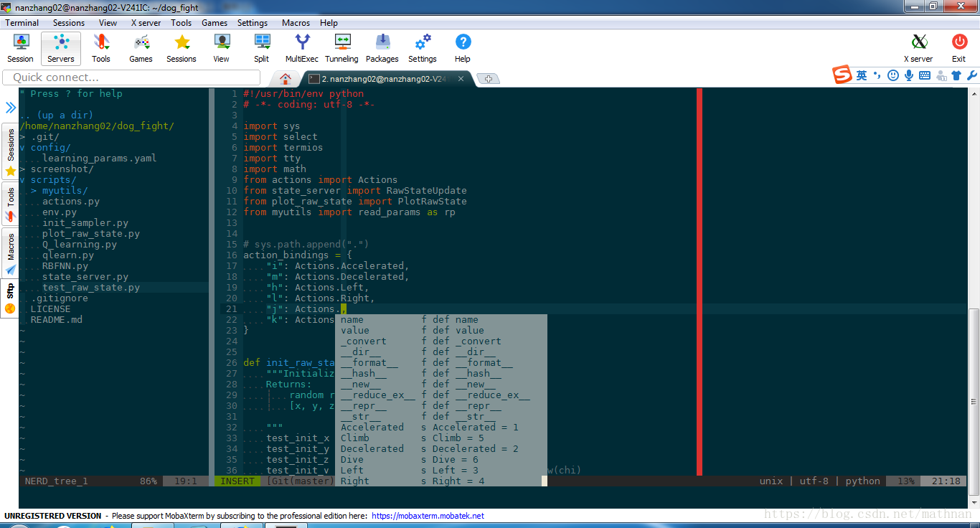Open the X server menu
Image resolution: width=980 pixels, height=528 pixels.
pyautogui.click(x=146, y=23)
